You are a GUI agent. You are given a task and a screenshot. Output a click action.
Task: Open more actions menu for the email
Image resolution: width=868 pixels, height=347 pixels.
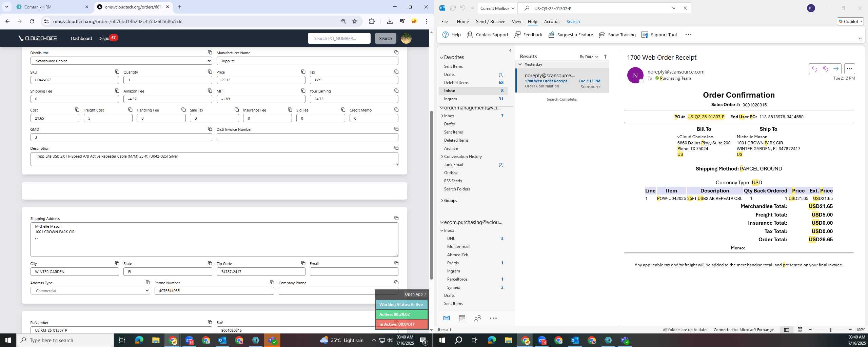(849, 69)
